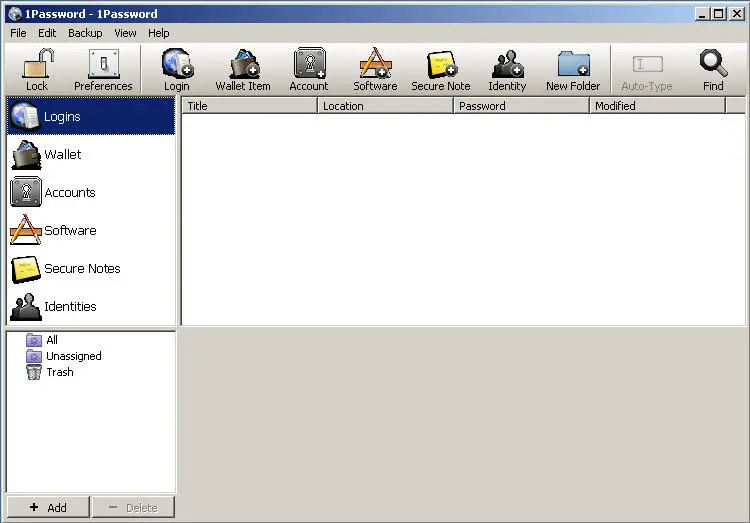This screenshot has width=750, height=523.
Task: Minimize the 1Password window
Action: [x=702, y=14]
